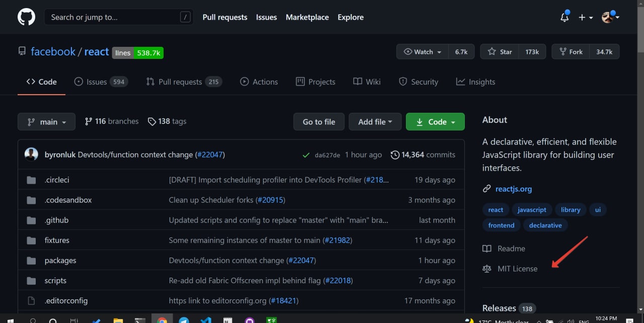Click the Go to file button
644x323 pixels.
click(x=319, y=121)
